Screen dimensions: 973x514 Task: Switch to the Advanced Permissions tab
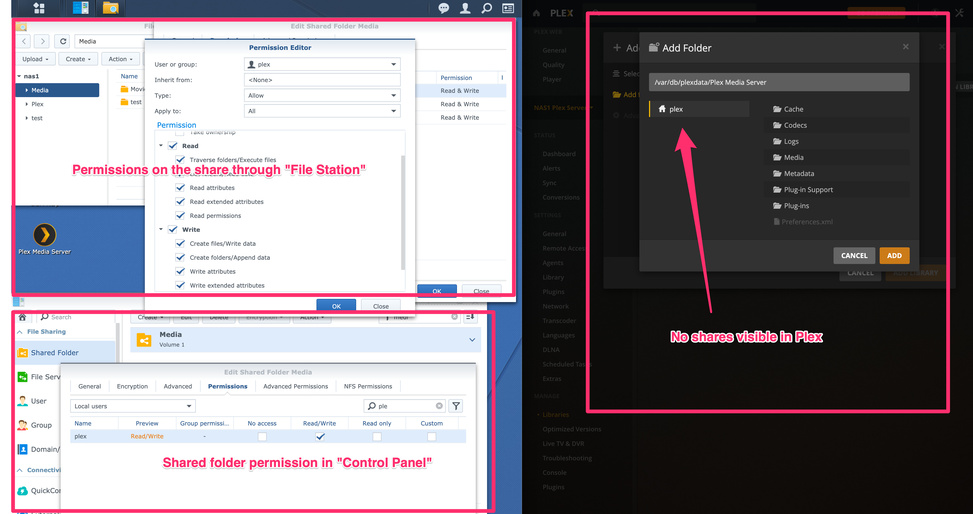[295, 386]
